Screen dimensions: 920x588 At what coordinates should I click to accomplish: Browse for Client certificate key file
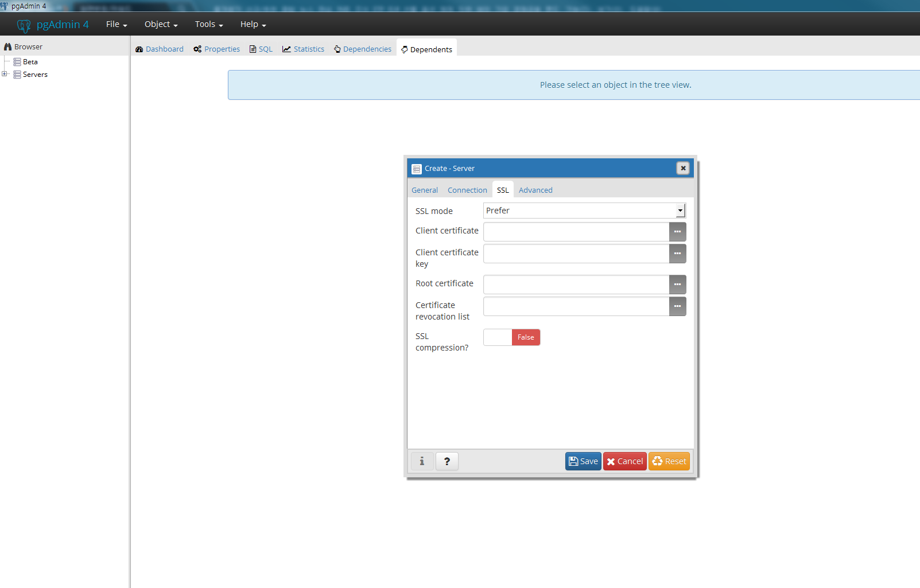677,254
